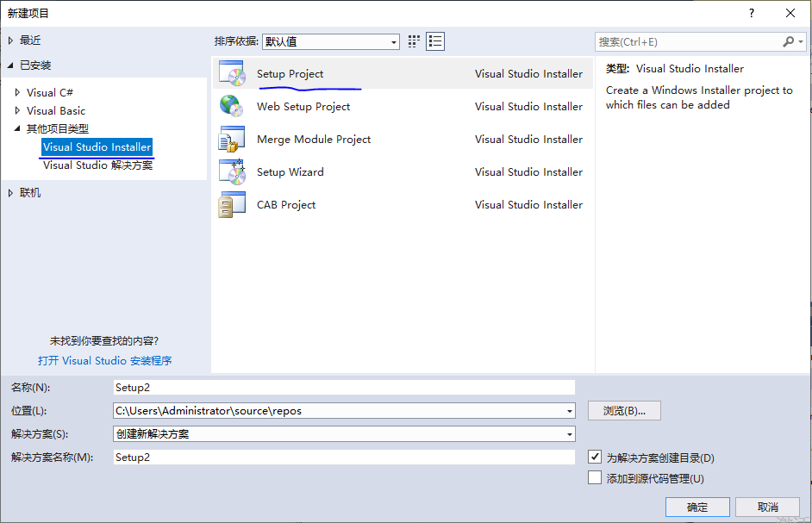
Task: Click the 打开 Visual Studio 安装程序 link
Action: [105, 360]
